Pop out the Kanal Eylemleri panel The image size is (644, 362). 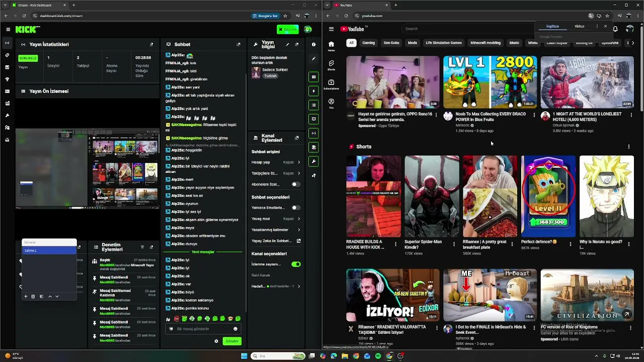296,138
